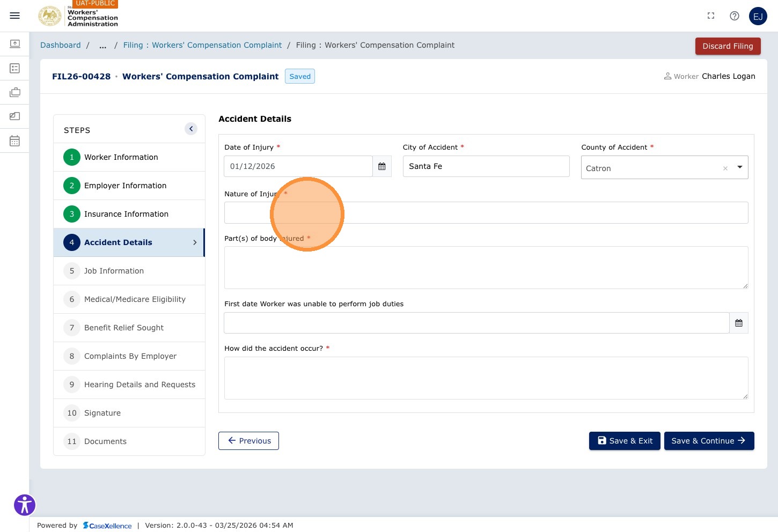778x532 pixels.
Task: Open the checklist icon in left sidebar
Action: [x=15, y=68]
